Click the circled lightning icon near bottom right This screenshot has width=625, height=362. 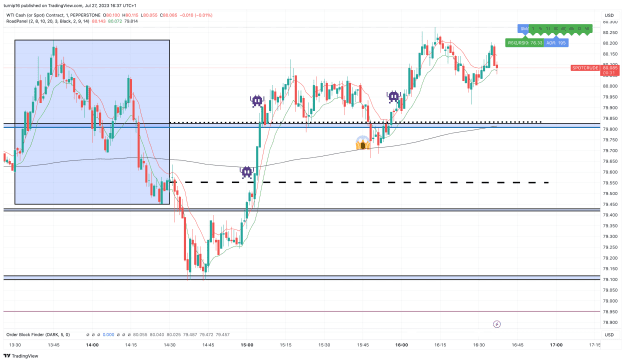click(497, 324)
